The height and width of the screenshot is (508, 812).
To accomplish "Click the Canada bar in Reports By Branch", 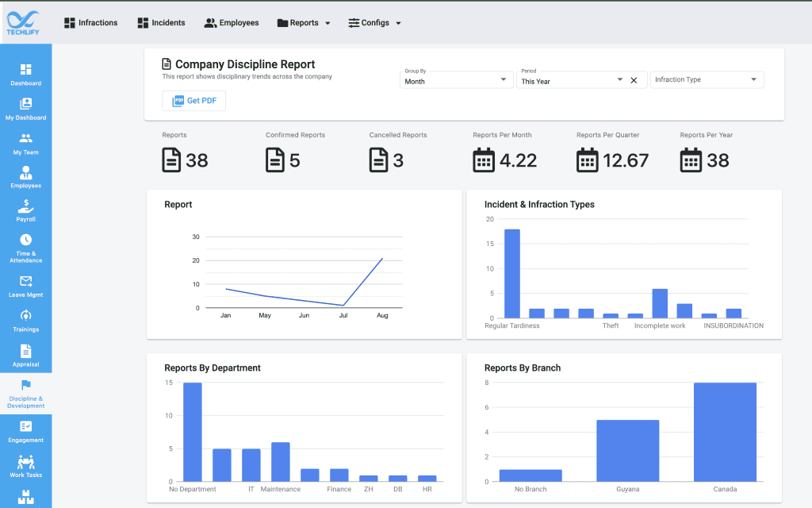I will [x=725, y=432].
